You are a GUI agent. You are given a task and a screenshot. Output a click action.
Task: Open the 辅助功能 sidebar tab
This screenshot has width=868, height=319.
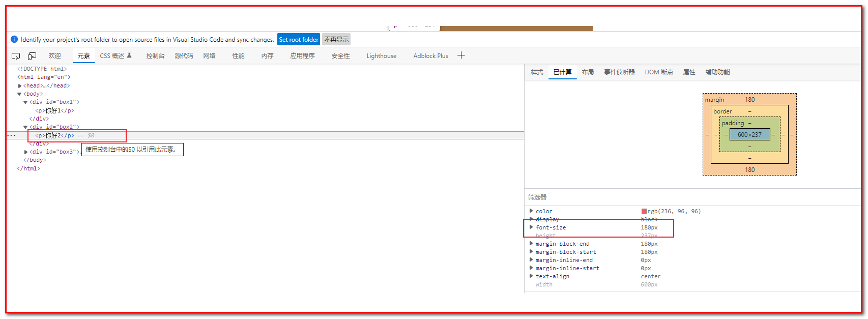pyautogui.click(x=717, y=72)
